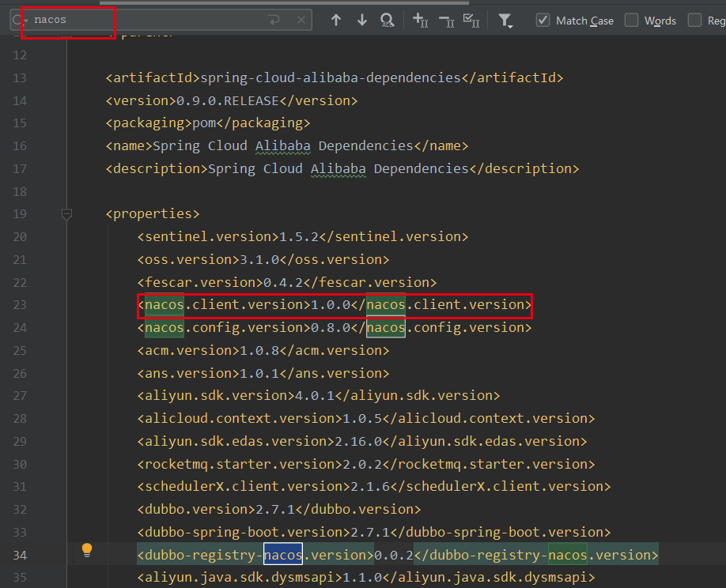This screenshot has width=726, height=588.
Task: Click the version 0.9.0.RELEASE line
Action: [232, 101]
